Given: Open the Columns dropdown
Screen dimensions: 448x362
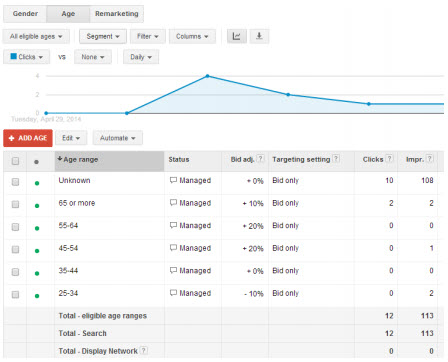Looking at the screenshot, I should click(x=192, y=36).
